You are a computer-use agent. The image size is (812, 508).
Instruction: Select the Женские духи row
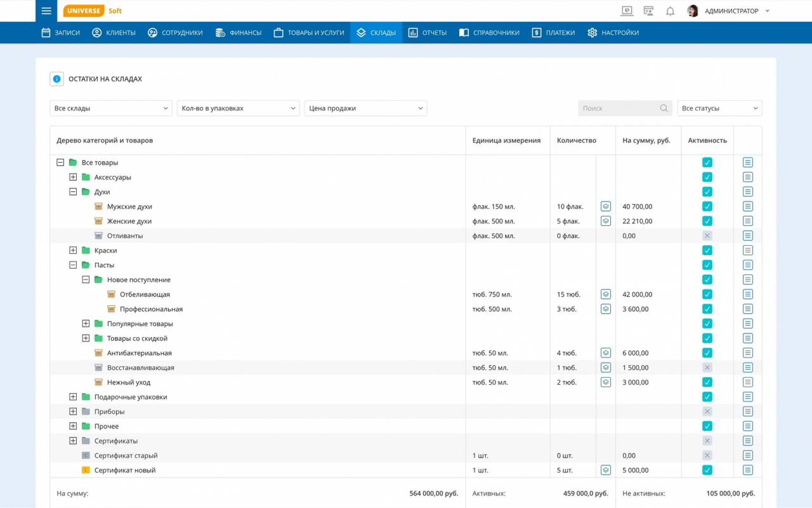click(406, 221)
